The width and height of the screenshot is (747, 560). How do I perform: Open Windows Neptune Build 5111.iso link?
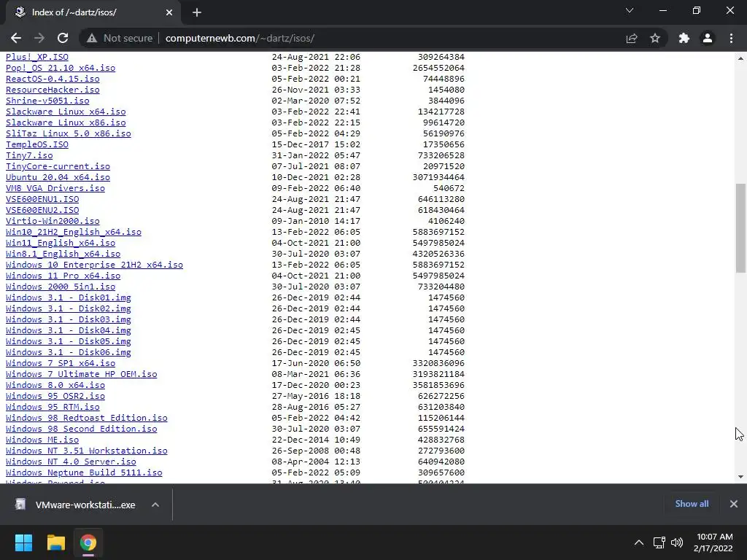[x=84, y=472]
